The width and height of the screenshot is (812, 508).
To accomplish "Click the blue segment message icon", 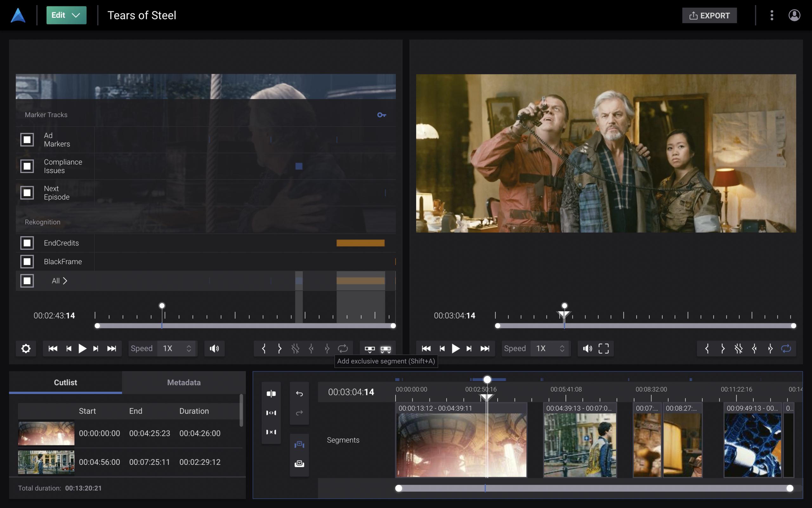I will tap(299, 444).
